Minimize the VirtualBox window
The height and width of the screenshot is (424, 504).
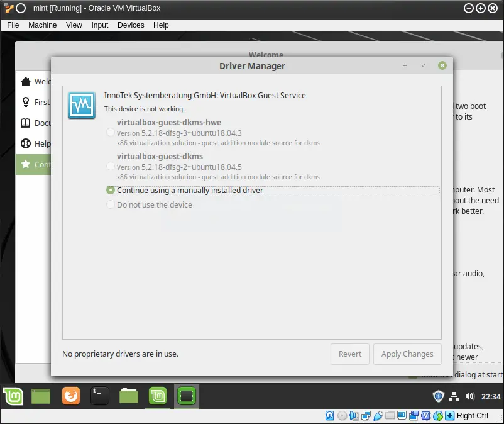[469, 8]
